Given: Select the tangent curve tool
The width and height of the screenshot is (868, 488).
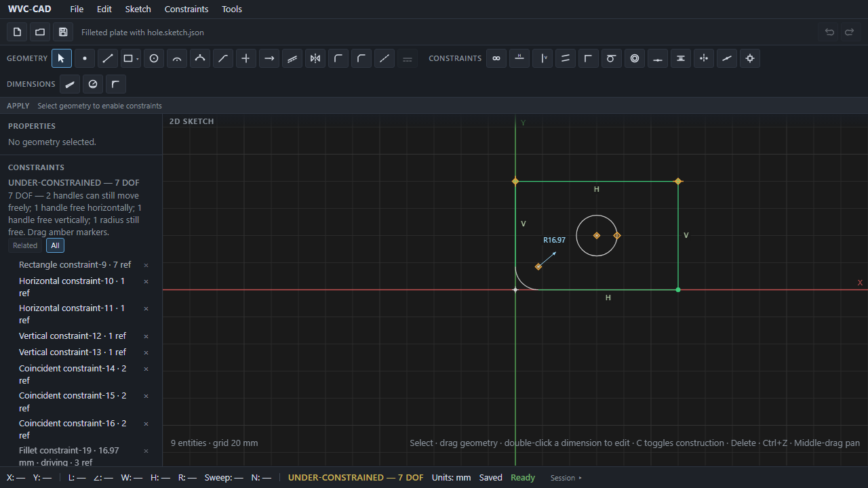Looking at the screenshot, I should 223,58.
